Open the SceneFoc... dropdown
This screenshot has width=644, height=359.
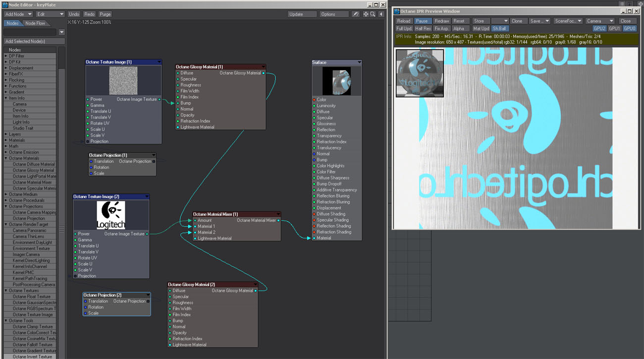(568, 21)
